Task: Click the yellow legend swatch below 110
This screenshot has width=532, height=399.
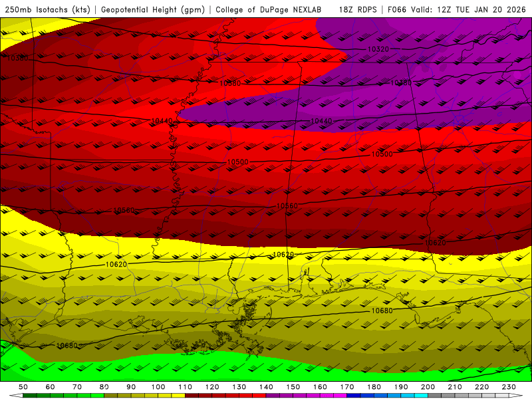Action: click(178, 396)
